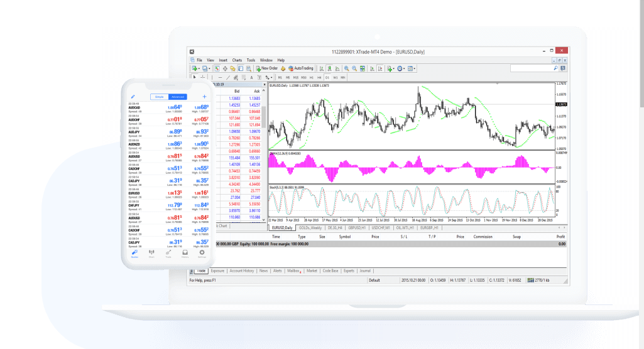The height and width of the screenshot is (349, 644).
Task: Tile chart windows using the grid icon
Action: [x=363, y=68]
